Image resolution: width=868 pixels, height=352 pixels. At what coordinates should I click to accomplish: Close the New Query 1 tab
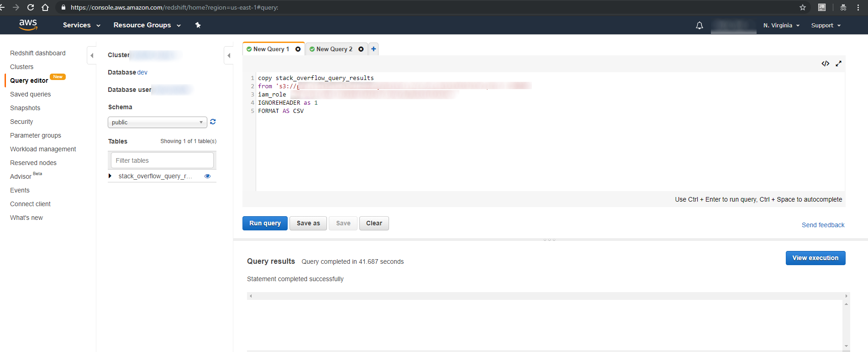pos(298,49)
